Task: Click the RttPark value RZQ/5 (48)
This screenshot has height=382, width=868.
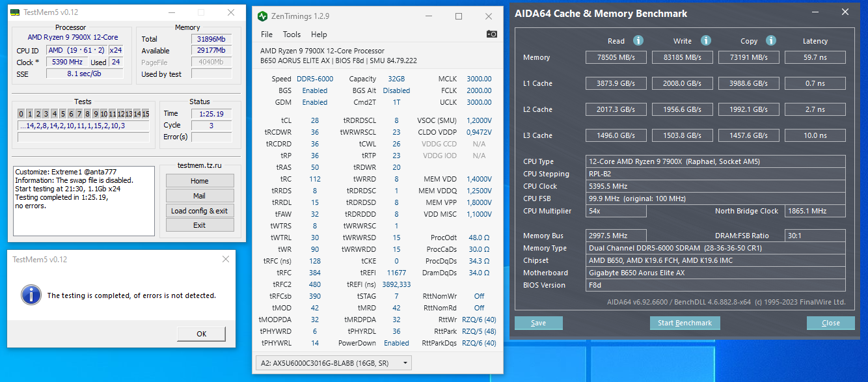Action: pos(479,331)
